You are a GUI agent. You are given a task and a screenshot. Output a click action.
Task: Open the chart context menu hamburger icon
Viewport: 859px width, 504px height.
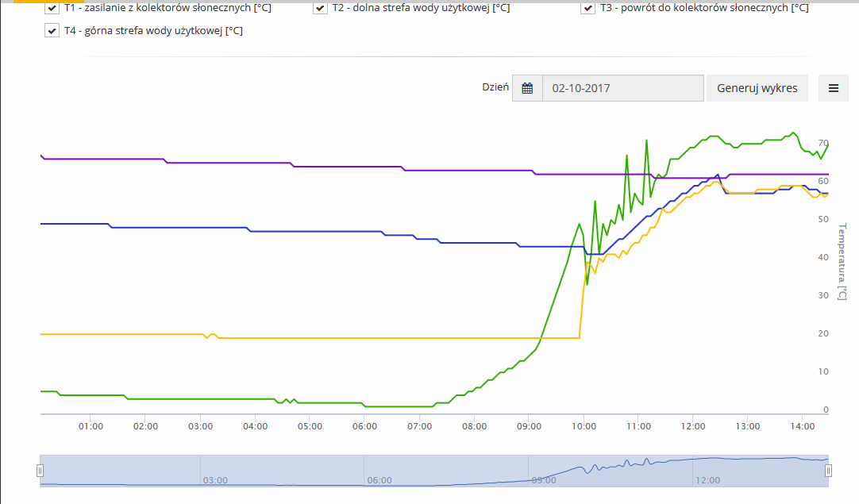833,88
